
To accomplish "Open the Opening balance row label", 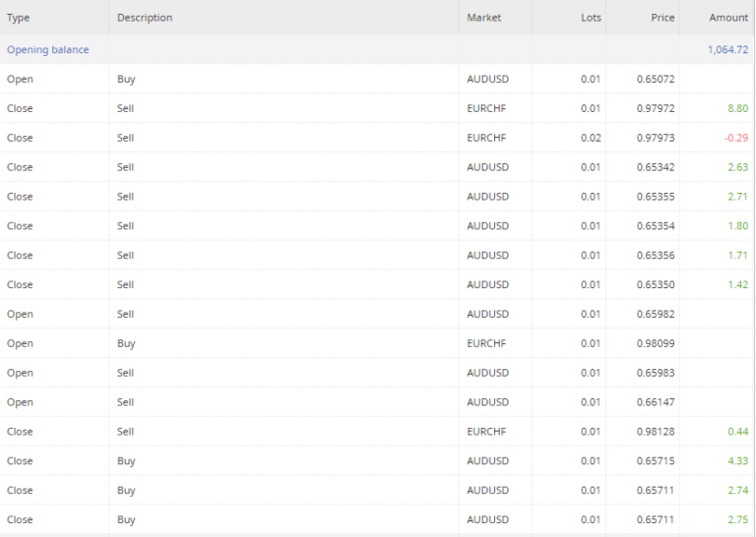I will point(47,49).
